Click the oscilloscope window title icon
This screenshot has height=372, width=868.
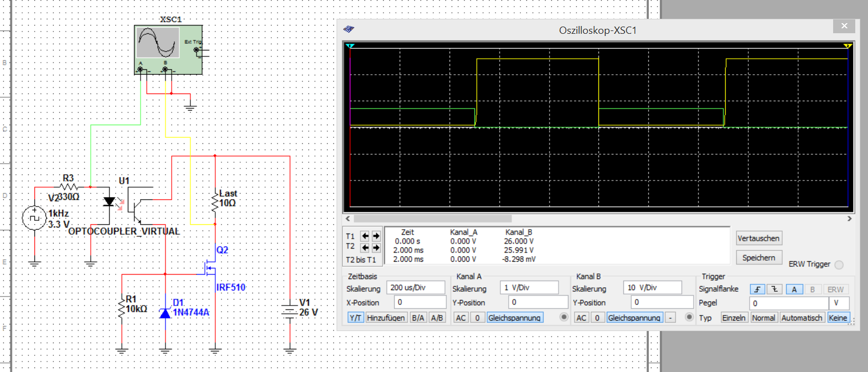point(349,29)
